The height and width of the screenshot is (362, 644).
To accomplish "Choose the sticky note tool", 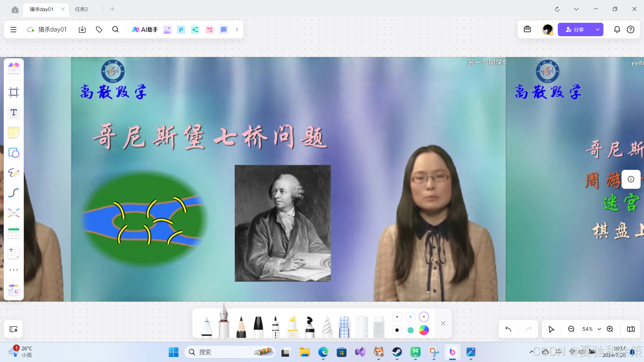I will (x=14, y=133).
